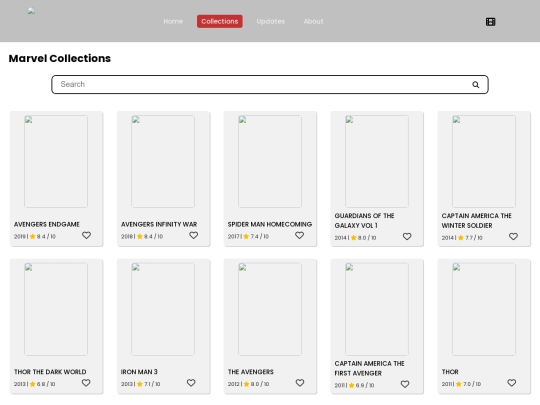Favorite Avengers Endgame with heart icon

point(86,235)
